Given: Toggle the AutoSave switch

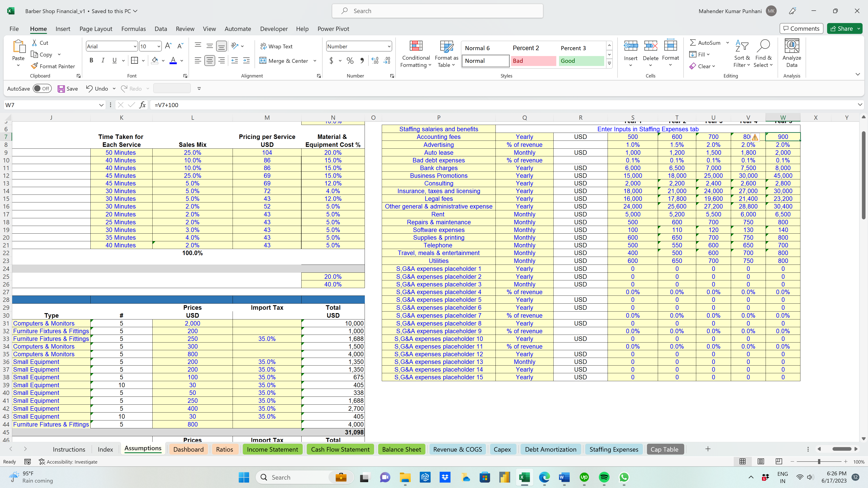Looking at the screenshot, I should click(x=42, y=89).
